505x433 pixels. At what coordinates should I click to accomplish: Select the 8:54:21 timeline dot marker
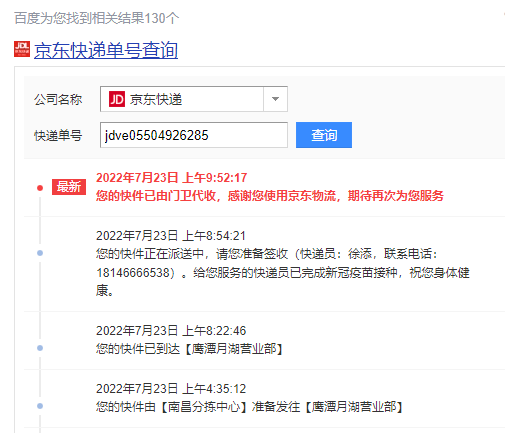point(40,253)
